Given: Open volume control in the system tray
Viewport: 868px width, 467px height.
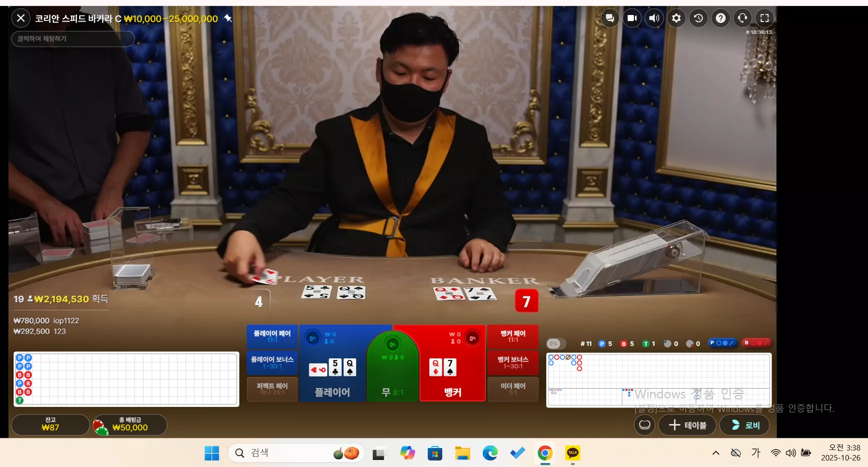Looking at the screenshot, I should (x=790, y=453).
